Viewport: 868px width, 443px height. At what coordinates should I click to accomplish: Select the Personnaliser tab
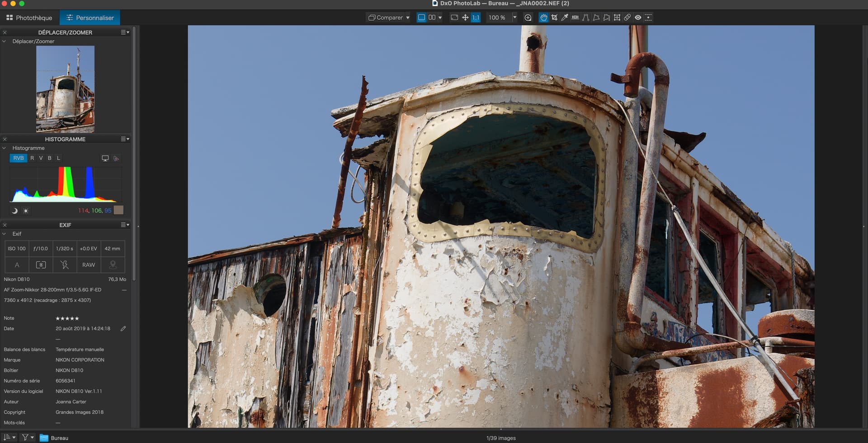point(90,18)
